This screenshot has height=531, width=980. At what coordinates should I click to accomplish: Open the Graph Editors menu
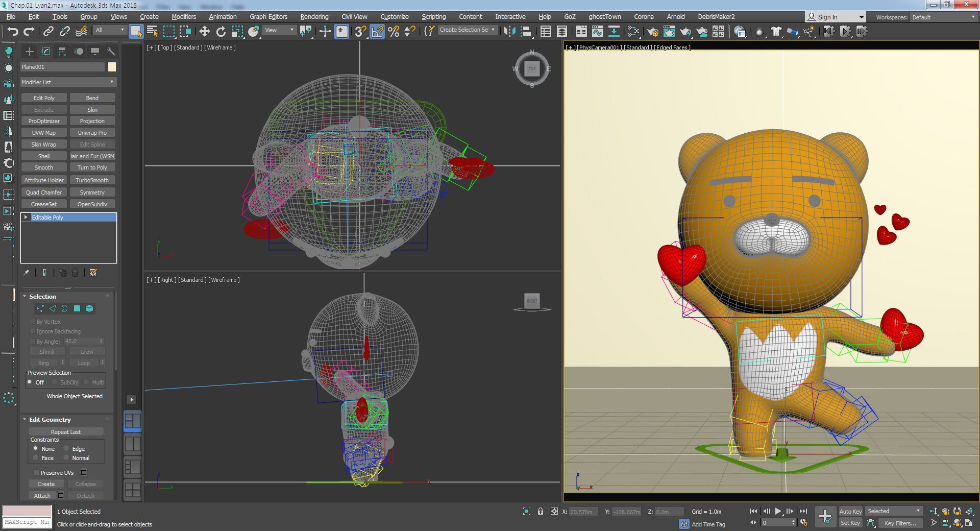[268, 17]
